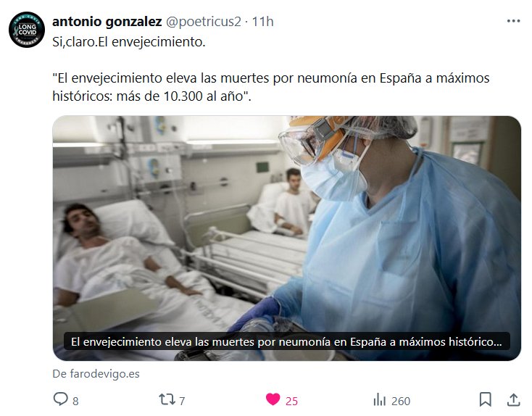
Task: Click the views count number 260
Action: tap(401, 401)
